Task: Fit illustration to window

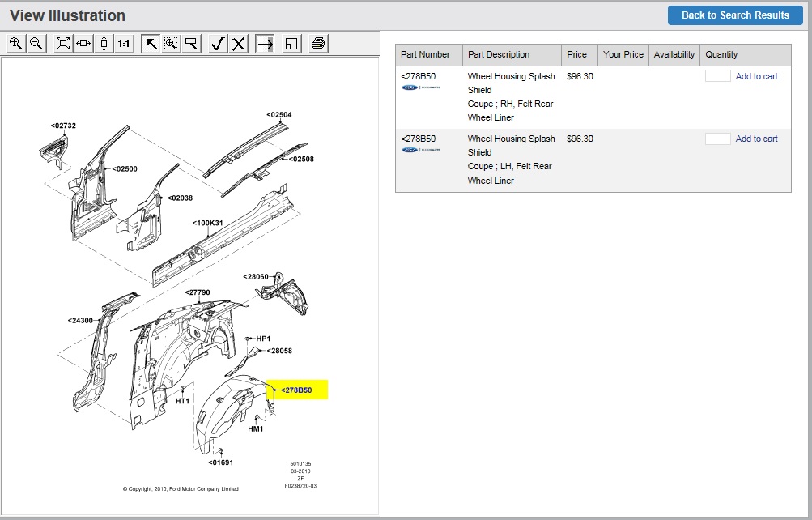Action: [x=63, y=44]
